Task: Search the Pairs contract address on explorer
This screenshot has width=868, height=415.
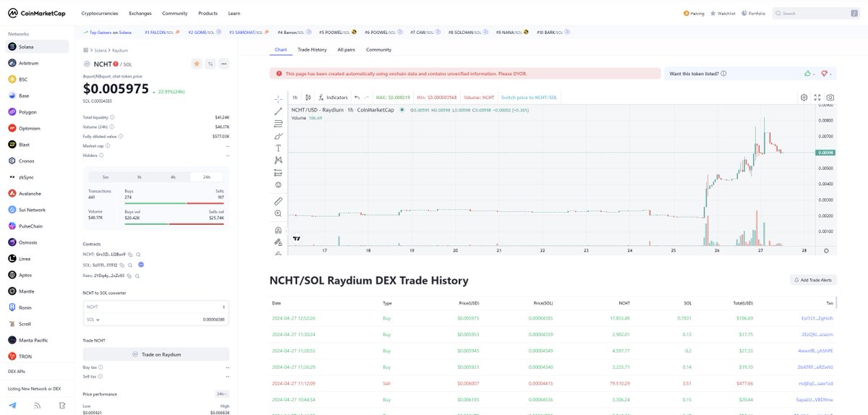Action: point(137,275)
